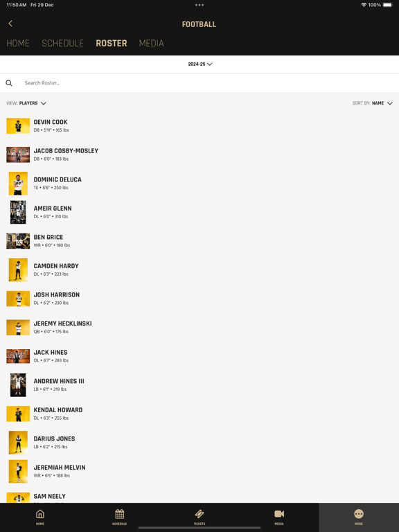Screen dimensions: 399x532
Task: Select Sam Neely player name
Action: (x=50, y=497)
